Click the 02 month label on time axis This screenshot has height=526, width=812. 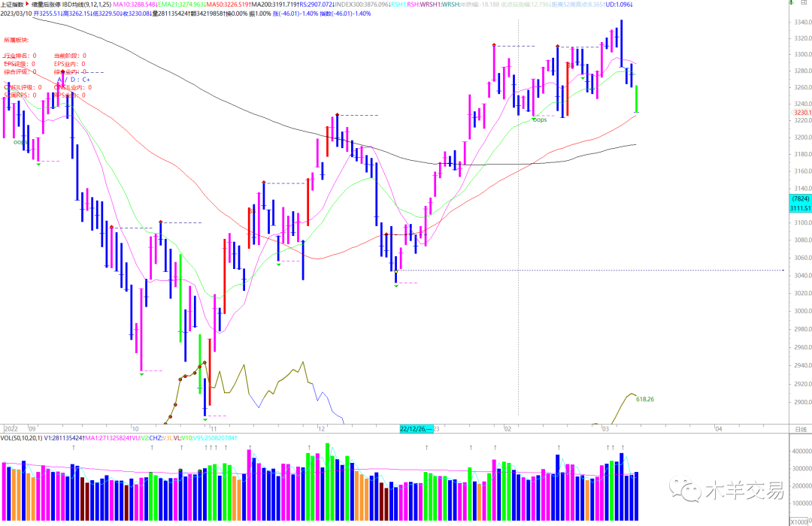pos(508,428)
